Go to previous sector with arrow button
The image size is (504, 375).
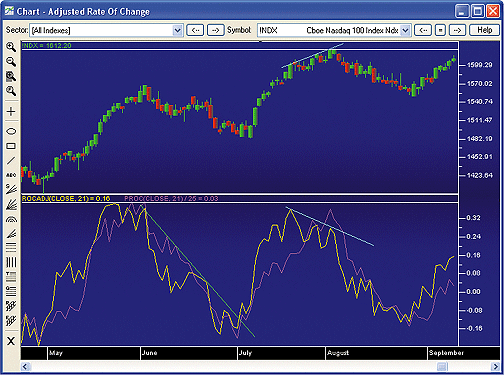(195, 30)
